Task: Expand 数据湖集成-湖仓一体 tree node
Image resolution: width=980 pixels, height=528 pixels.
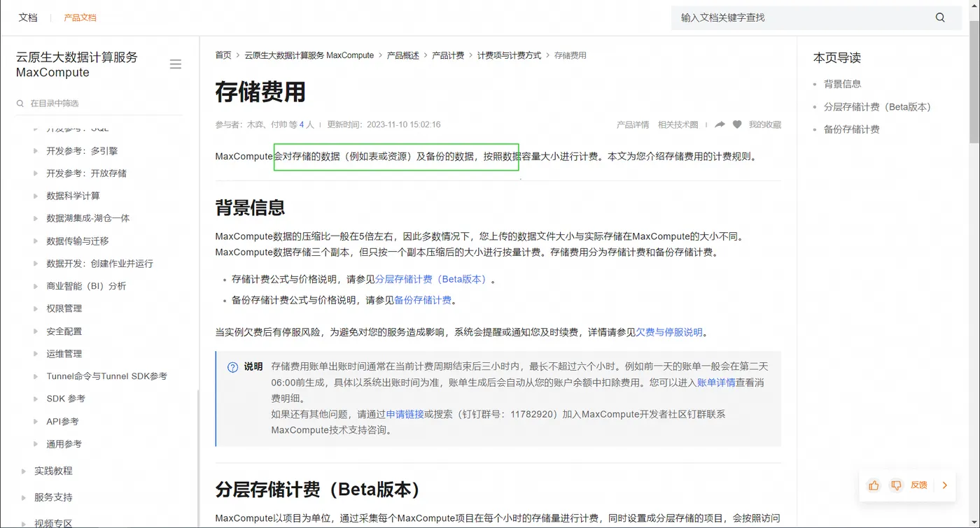Action: click(36, 218)
